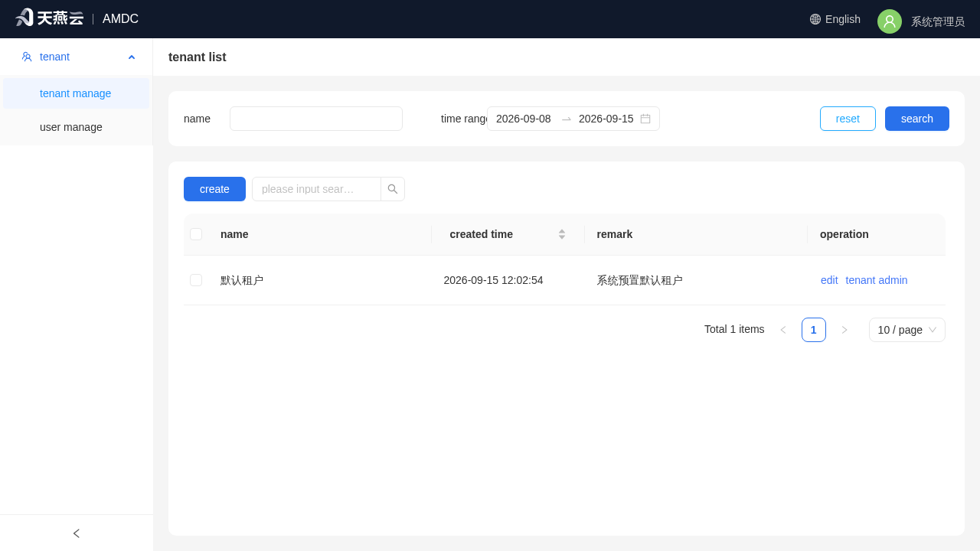Click the blue search button
This screenshot has width=980, height=551.
917,119
